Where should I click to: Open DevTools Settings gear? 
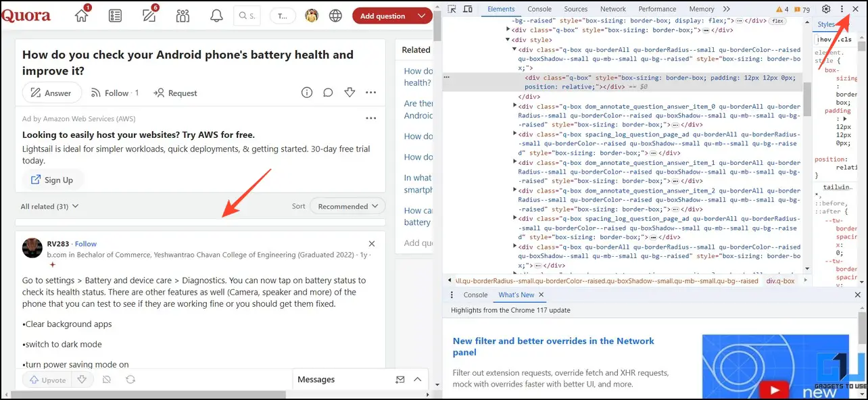point(826,9)
